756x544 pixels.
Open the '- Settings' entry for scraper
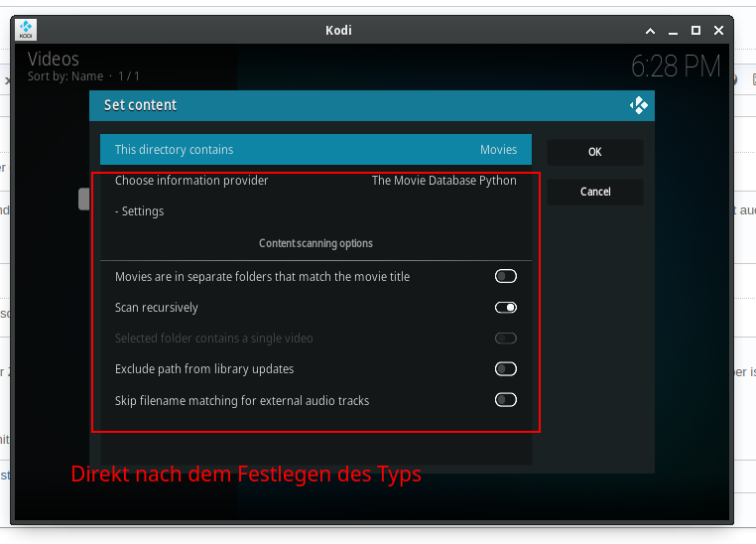click(315, 211)
